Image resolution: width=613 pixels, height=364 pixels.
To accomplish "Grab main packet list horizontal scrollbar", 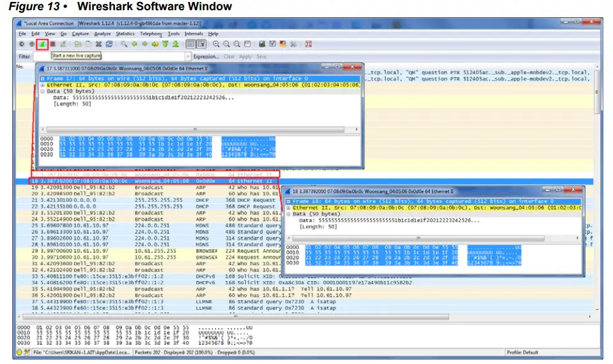I will 236,317.
